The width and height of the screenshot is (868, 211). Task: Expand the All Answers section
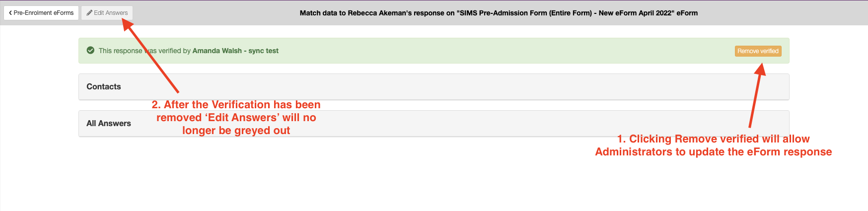434,124
